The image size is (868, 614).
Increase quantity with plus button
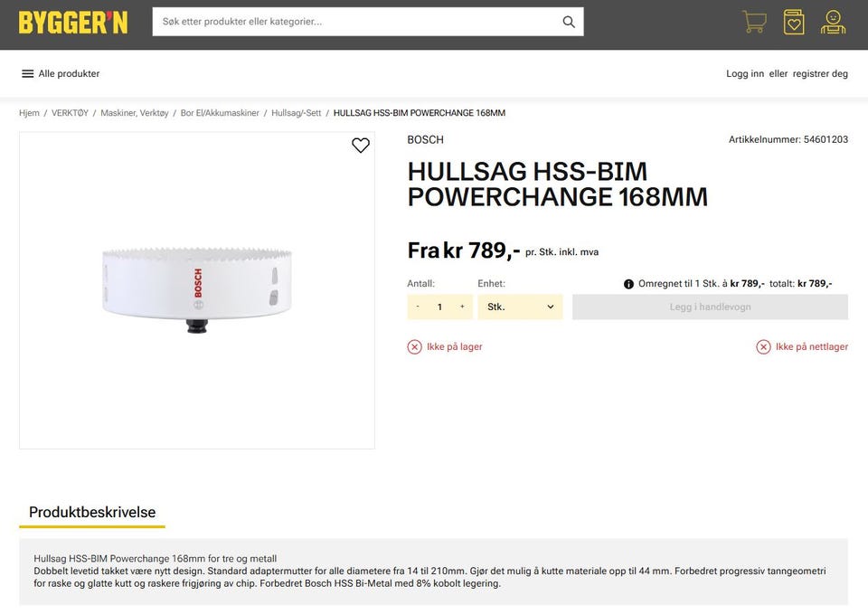[x=462, y=307]
